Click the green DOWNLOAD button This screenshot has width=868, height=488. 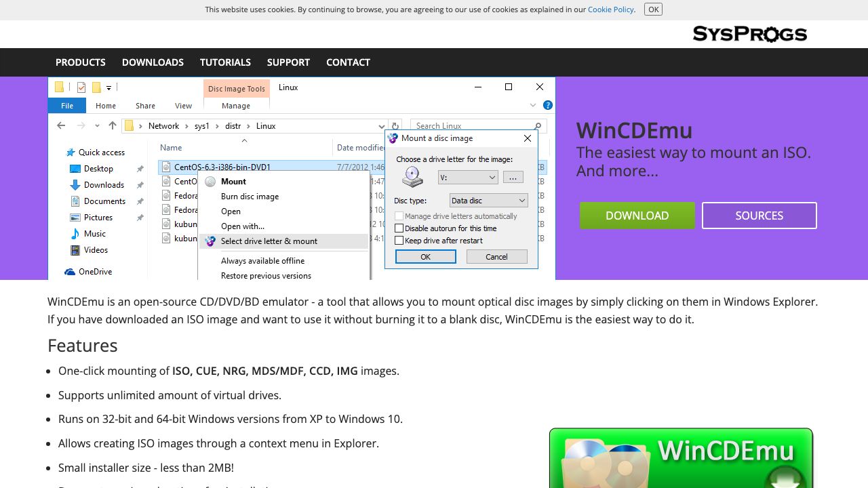637,216
